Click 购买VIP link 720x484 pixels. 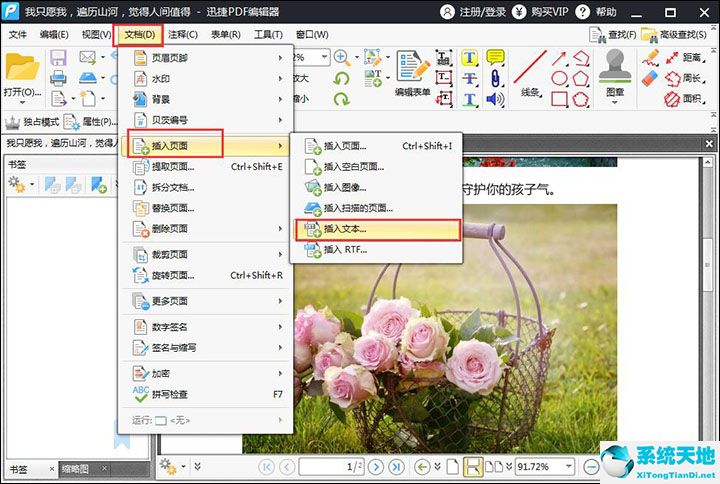click(540, 12)
